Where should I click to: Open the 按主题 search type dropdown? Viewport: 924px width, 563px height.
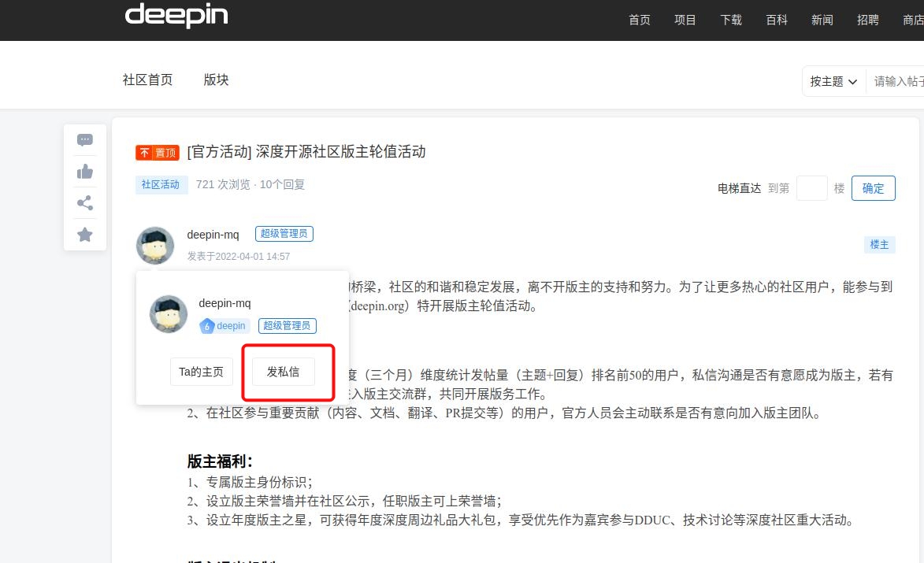[x=833, y=81]
